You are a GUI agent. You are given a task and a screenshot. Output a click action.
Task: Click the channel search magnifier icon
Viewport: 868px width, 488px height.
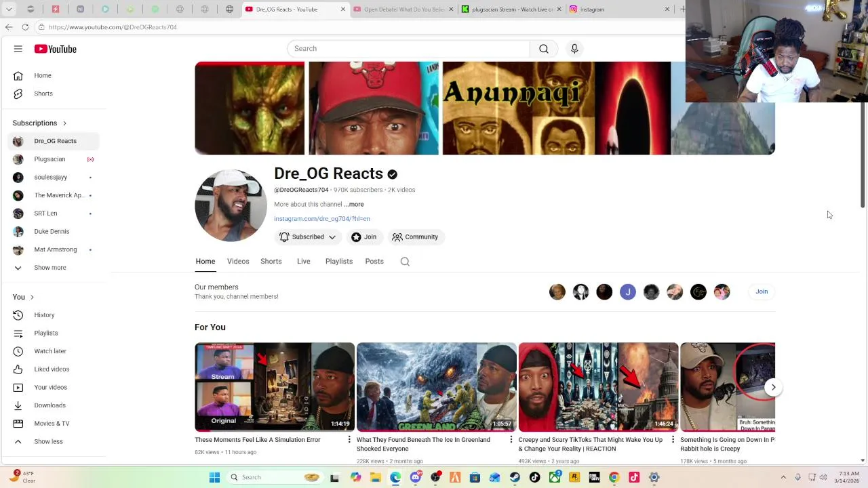[405, 262]
